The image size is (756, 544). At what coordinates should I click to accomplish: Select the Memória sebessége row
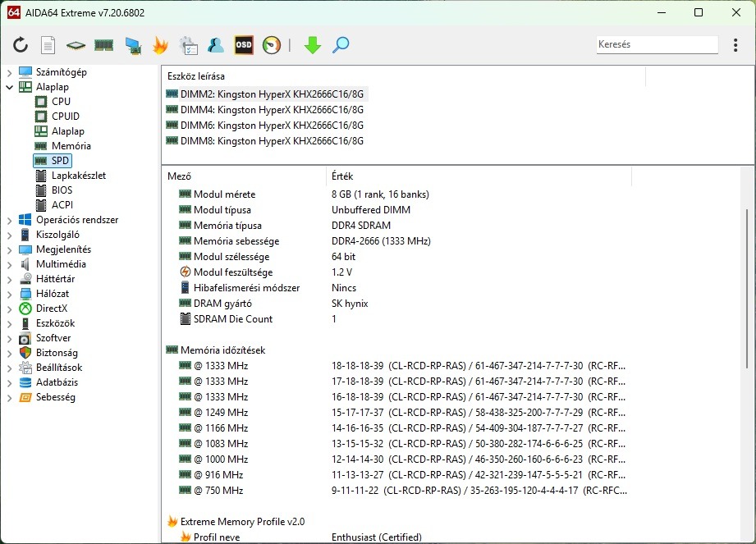pos(396,241)
